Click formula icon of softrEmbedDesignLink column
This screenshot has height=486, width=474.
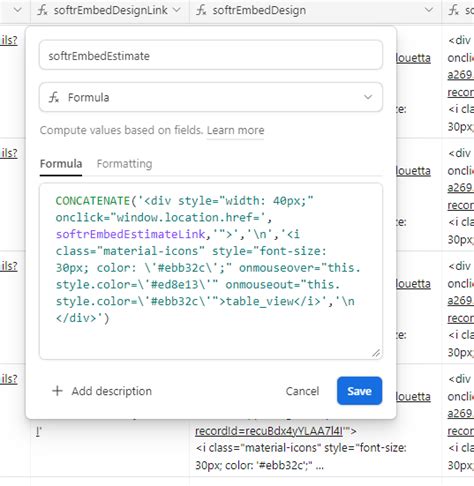pyautogui.click(x=42, y=10)
